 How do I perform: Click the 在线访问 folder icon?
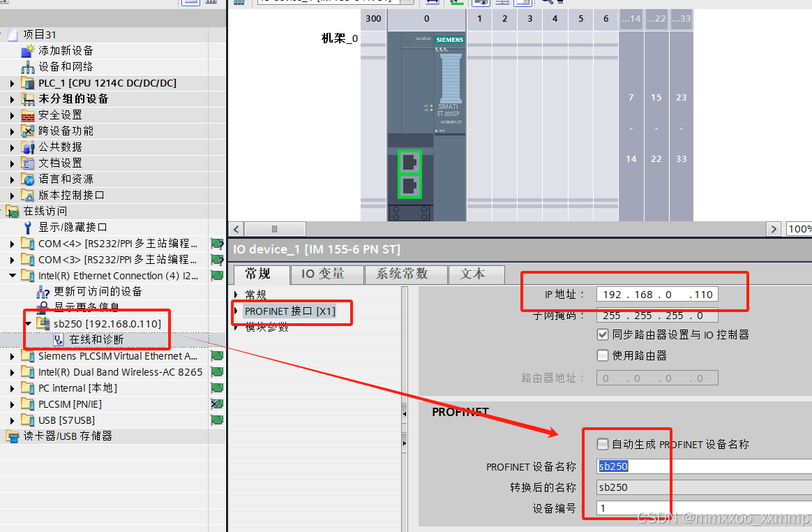click(x=13, y=212)
